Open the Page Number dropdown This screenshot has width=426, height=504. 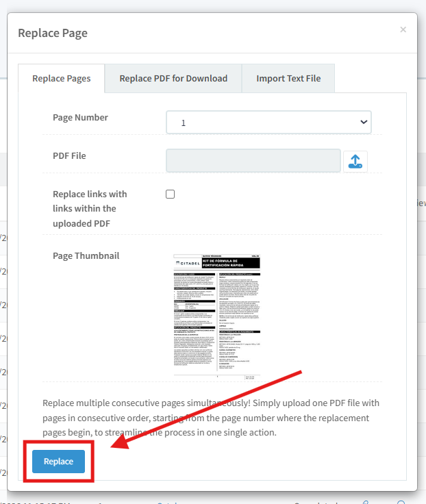[x=268, y=123]
